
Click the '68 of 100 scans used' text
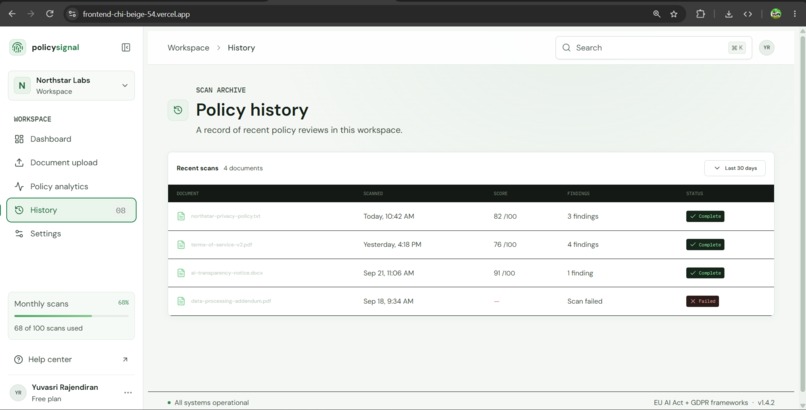pos(48,328)
